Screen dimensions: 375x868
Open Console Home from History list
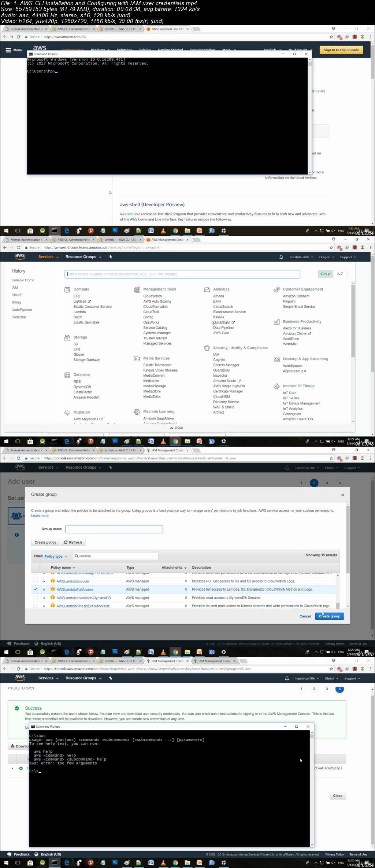23,280
